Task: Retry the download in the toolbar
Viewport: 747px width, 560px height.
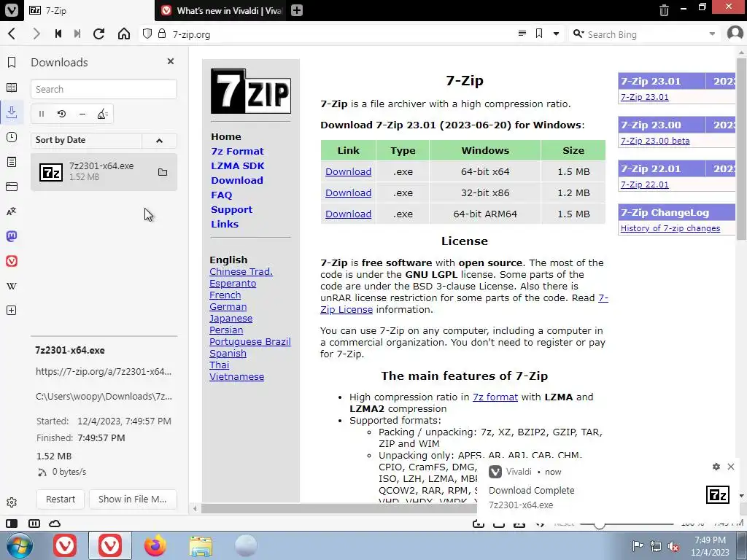Action: tap(61, 114)
